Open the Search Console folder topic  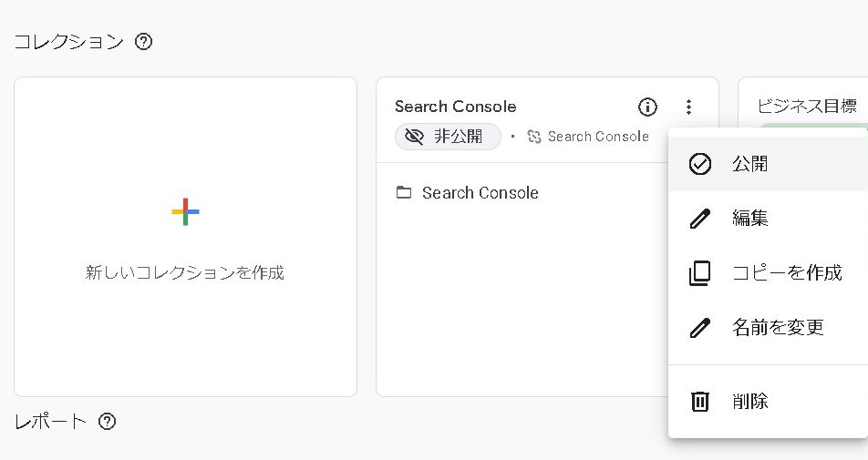[480, 192]
